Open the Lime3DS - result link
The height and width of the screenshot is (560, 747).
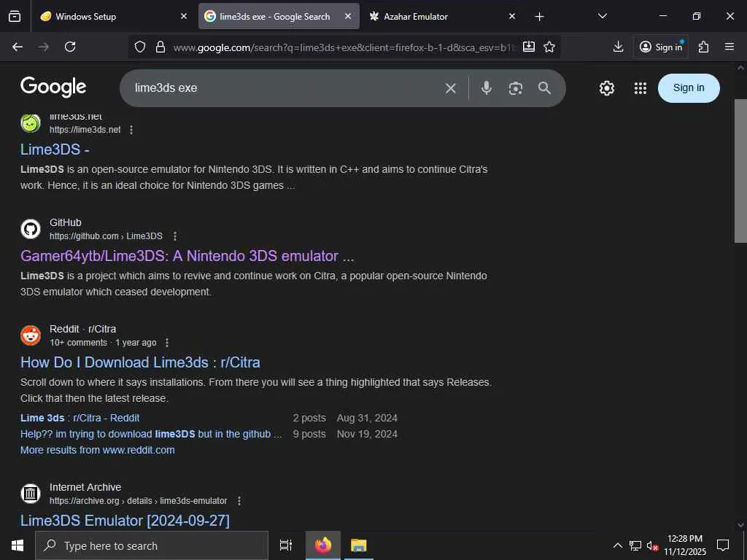point(55,149)
